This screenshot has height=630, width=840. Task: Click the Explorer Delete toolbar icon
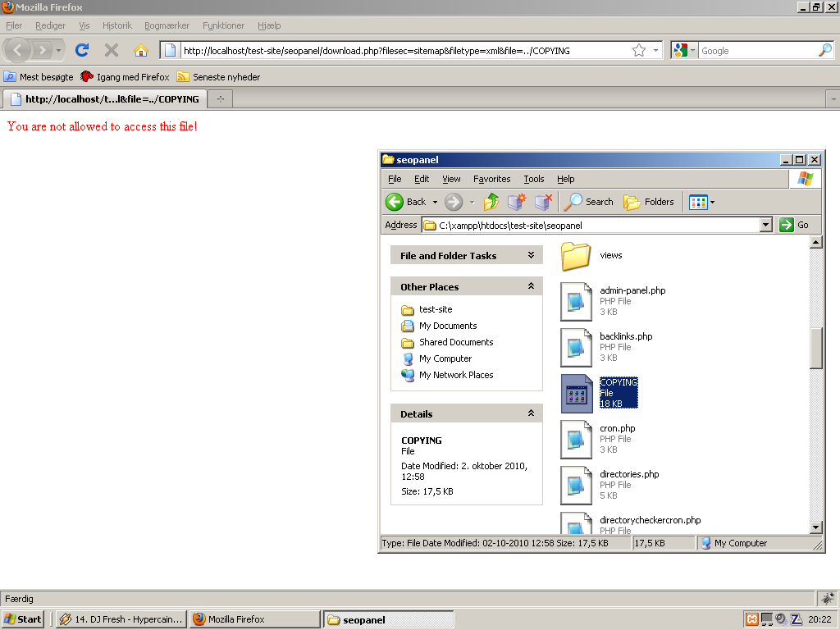pos(543,202)
